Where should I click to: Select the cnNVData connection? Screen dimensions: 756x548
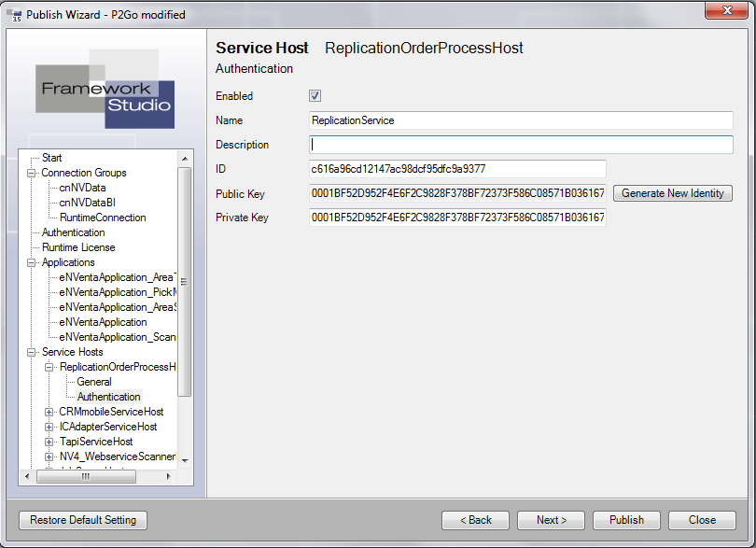pyautogui.click(x=82, y=188)
